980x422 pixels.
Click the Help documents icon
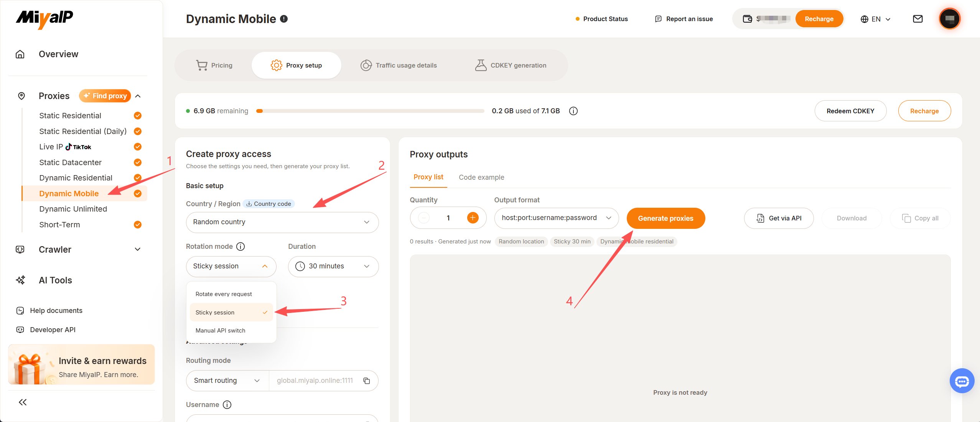point(20,311)
